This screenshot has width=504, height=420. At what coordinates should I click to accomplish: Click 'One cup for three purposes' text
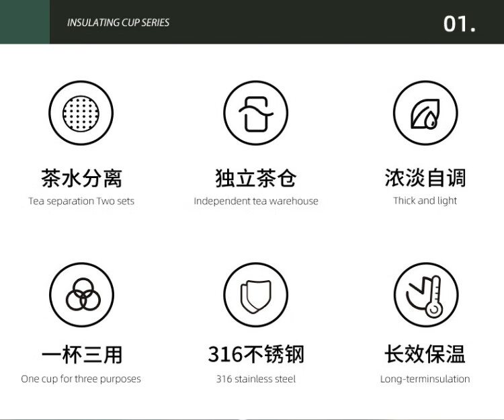(81, 378)
